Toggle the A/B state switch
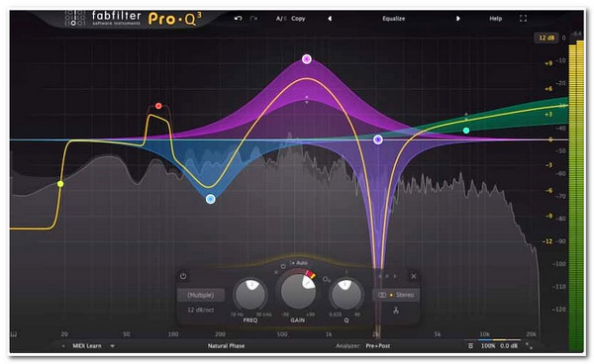This screenshot has height=364, width=594. click(x=281, y=18)
